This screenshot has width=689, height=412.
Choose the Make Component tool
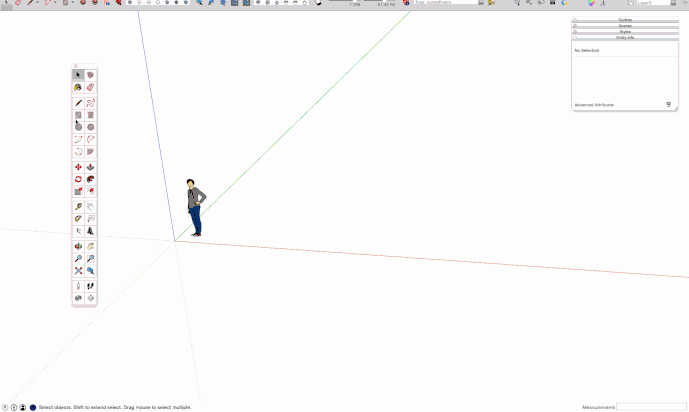(x=91, y=75)
